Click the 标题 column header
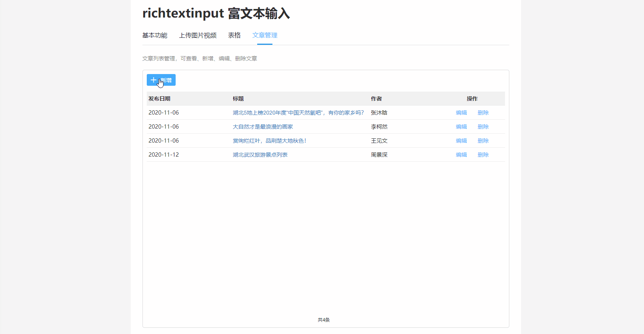Screen dimensions: 644x334 point(238,99)
